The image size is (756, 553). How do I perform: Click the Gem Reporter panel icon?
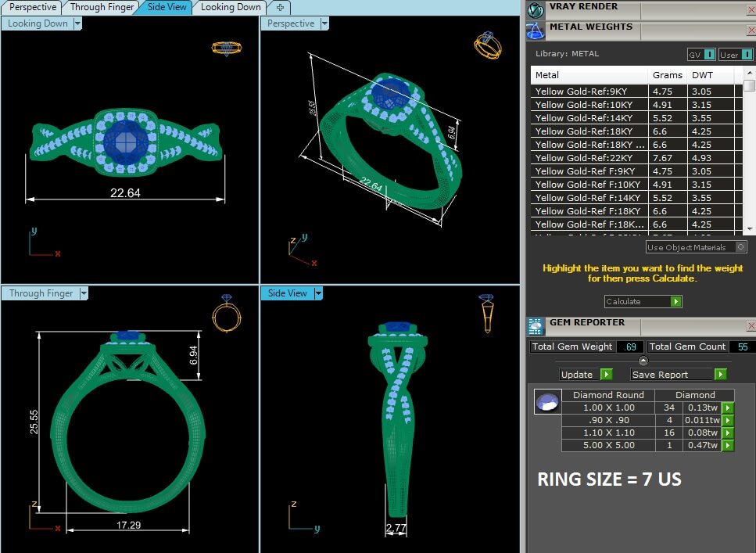point(536,327)
